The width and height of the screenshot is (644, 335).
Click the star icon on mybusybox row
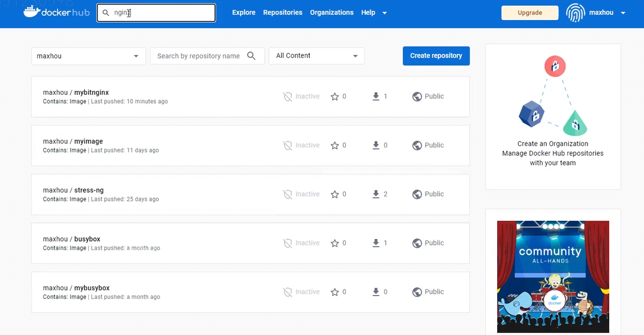(x=335, y=292)
